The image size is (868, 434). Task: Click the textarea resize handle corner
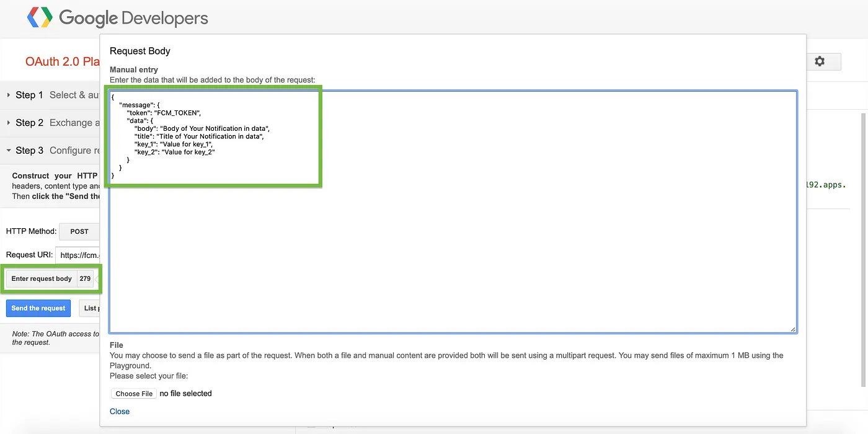click(792, 329)
